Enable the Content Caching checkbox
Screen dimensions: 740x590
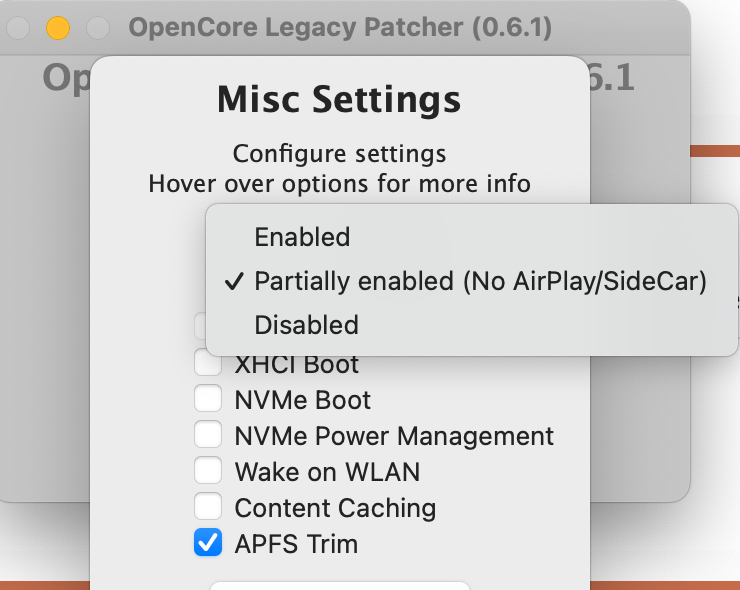[208, 508]
